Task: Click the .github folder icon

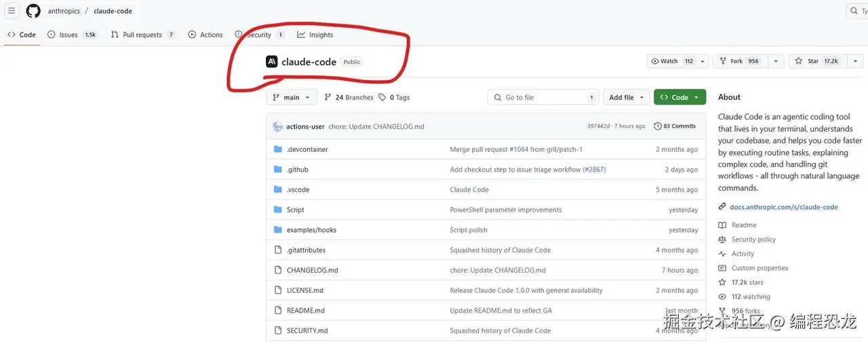Action: 277,169
